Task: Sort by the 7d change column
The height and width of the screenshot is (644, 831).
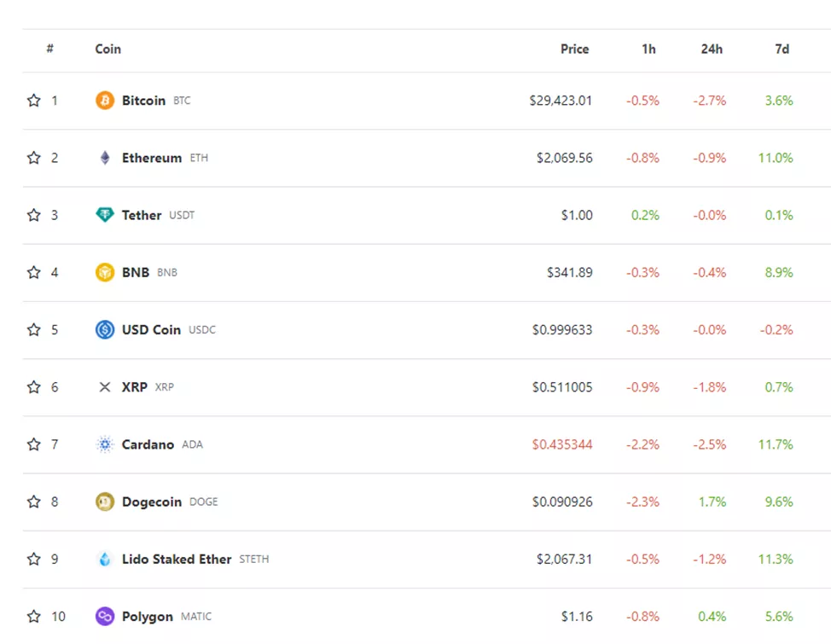Action: [782, 49]
